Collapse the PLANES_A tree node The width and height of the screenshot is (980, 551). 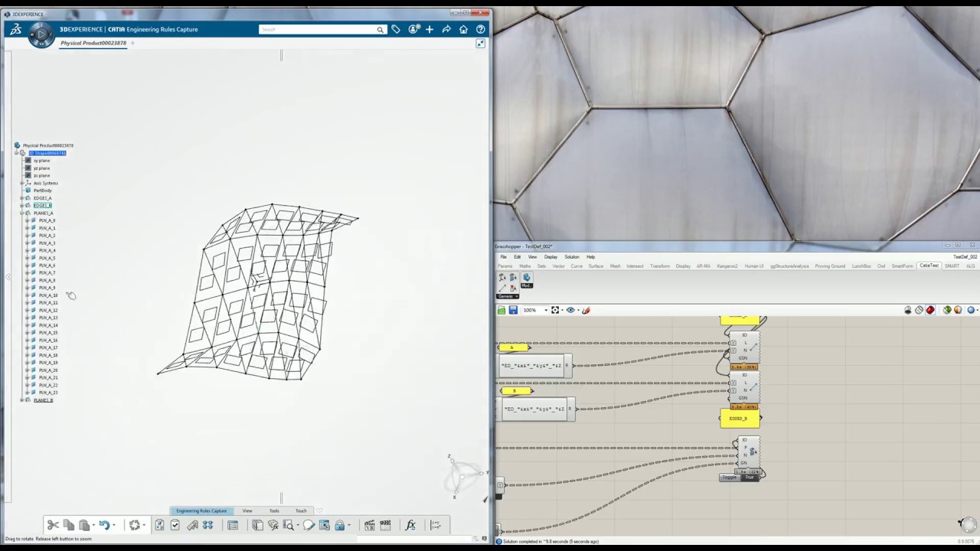(22, 213)
